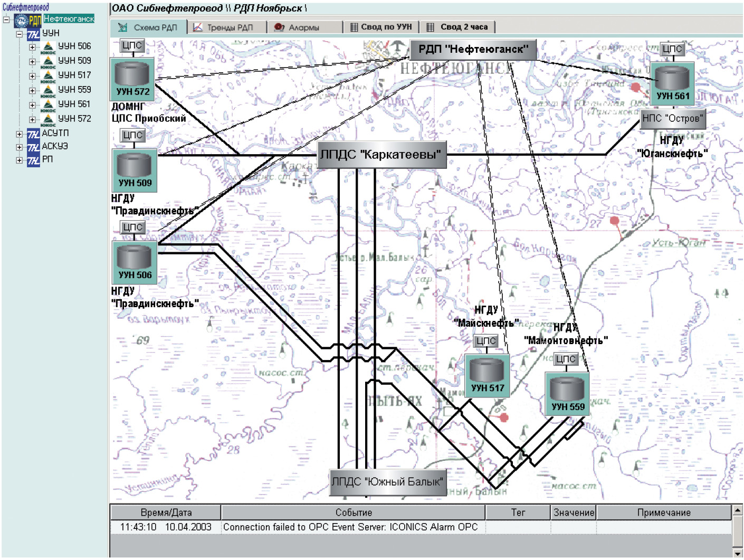Select Нефтеюганск in the tree
Image resolution: width=744 pixels, height=560 pixels.
[x=69, y=19]
